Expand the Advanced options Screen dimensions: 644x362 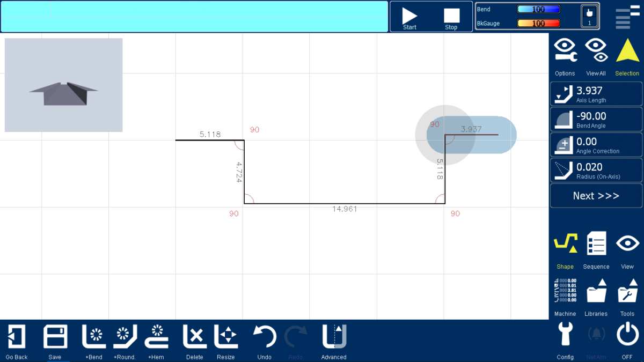pyautogui.click(x=334, y=341)
